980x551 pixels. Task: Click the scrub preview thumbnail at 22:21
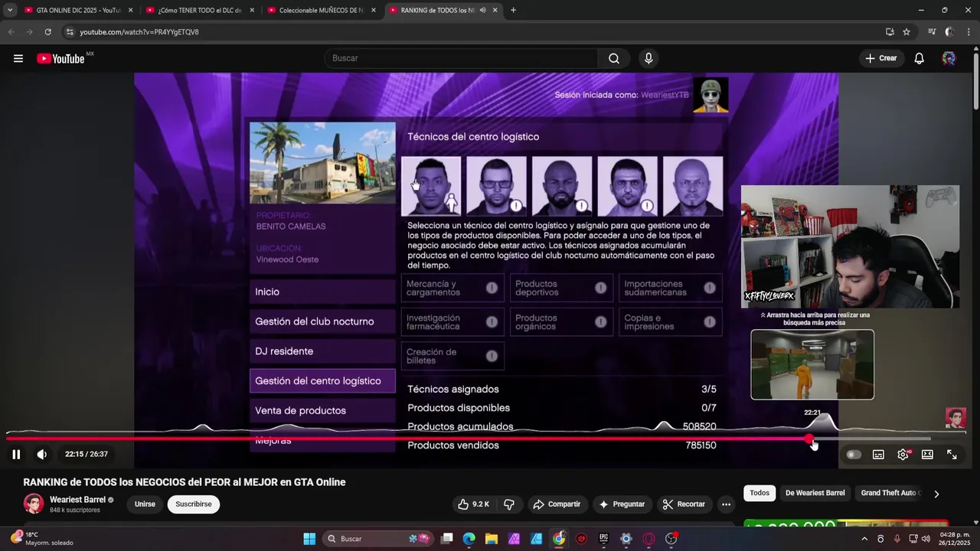(812, 364)
